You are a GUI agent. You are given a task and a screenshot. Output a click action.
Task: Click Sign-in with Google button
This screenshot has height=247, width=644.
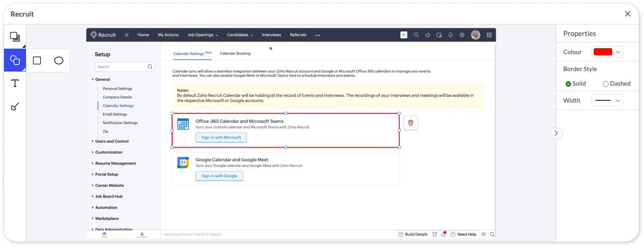[219, 176]
